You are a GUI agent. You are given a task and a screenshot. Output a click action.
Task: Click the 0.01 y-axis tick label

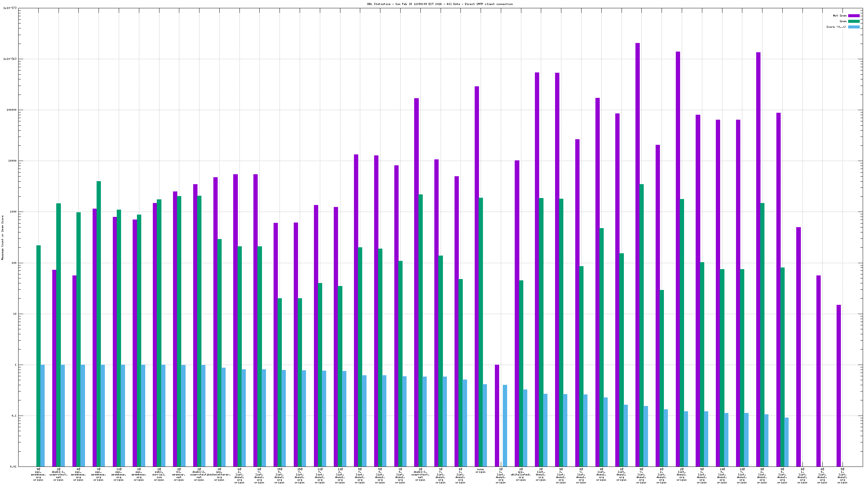[13, 467]
